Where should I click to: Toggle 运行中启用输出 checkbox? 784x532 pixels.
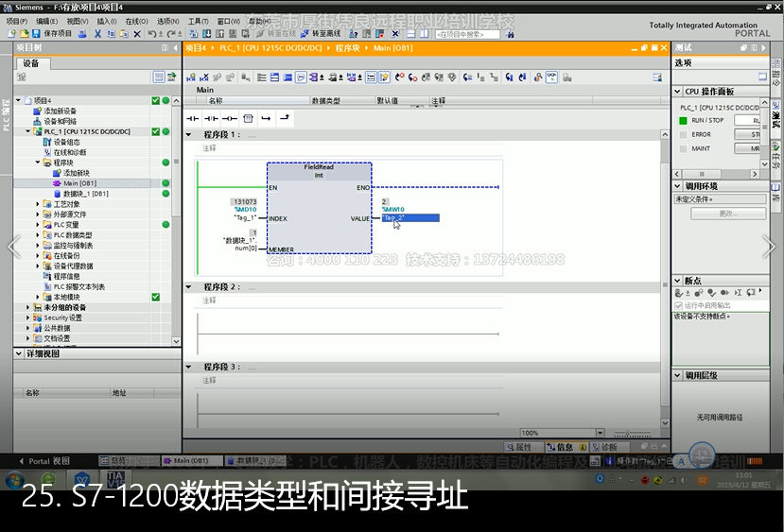678,305
